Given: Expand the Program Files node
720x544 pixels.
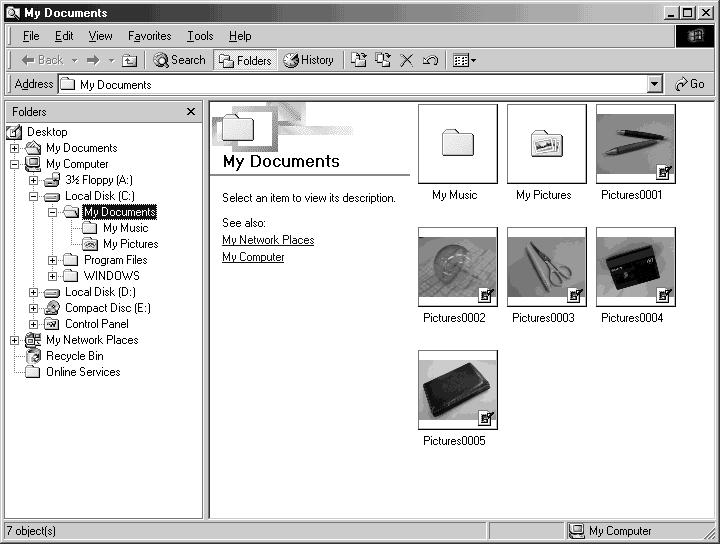Looking at the screenshot, I should coord(52,260).
